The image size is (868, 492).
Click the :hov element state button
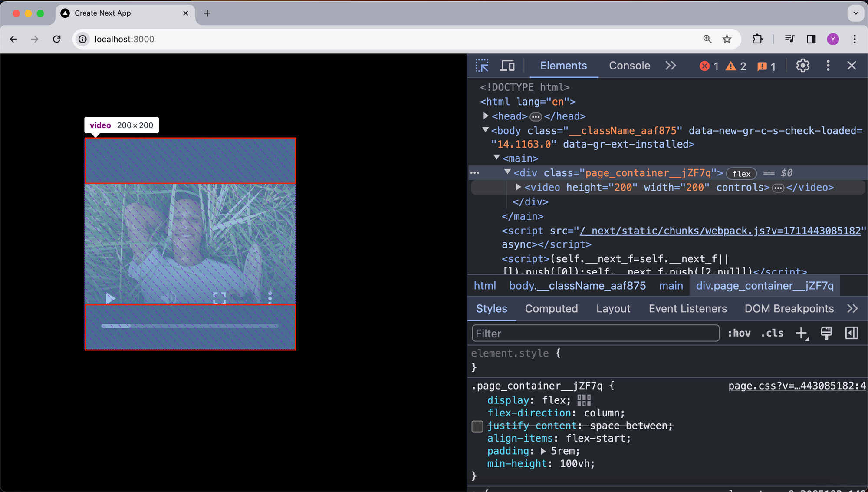[739, 333]
